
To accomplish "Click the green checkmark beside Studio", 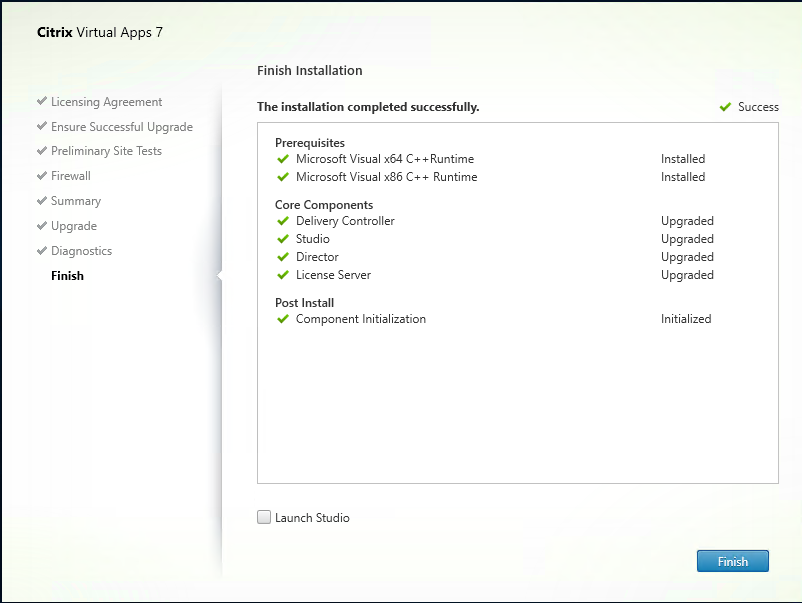I will tap(283, 239).
